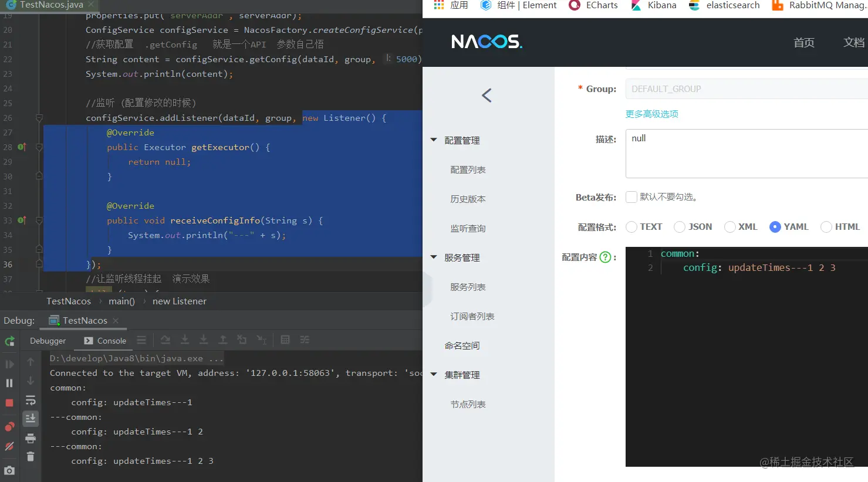The image size is (868, 482).
Task: Switch to the Console tab
Action: 105,341
